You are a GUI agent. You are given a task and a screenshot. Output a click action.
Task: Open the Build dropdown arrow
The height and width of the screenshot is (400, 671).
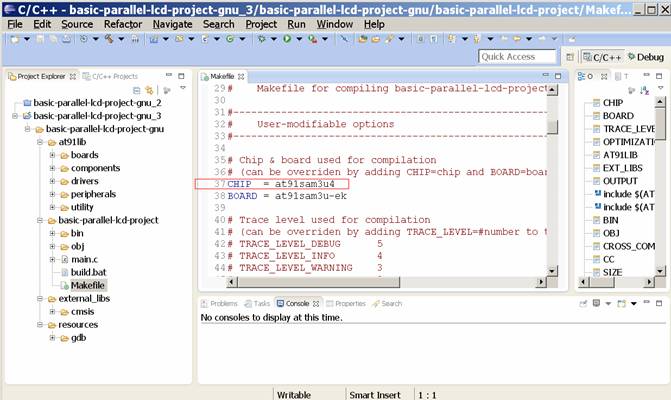[122, 39]
